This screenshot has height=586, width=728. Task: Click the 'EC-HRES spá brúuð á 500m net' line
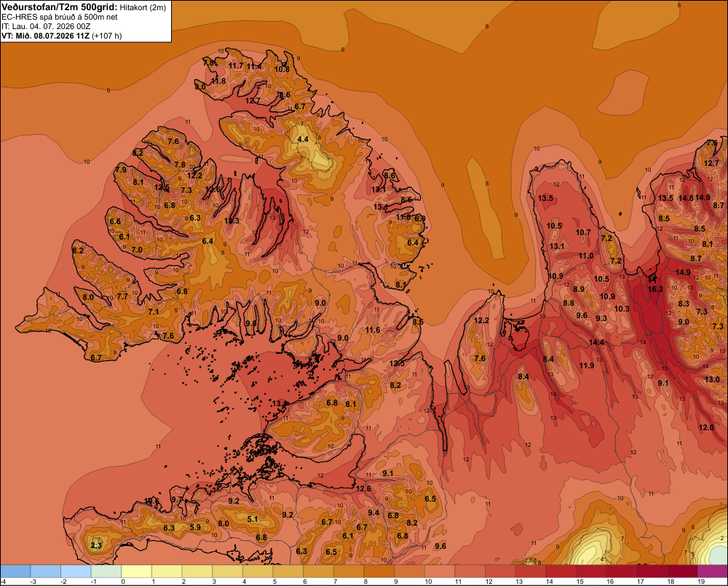click(60, 17)
